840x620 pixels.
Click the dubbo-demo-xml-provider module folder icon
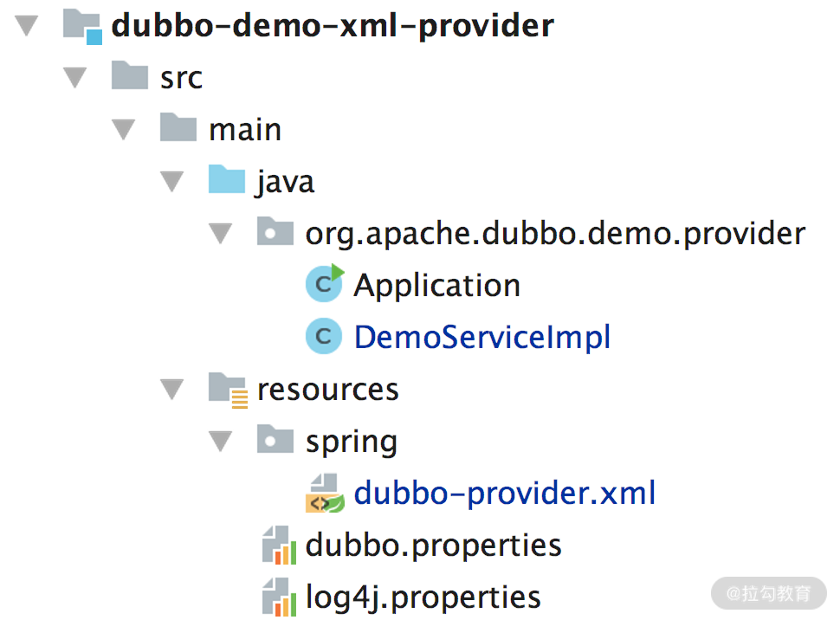tap(82, 26)
